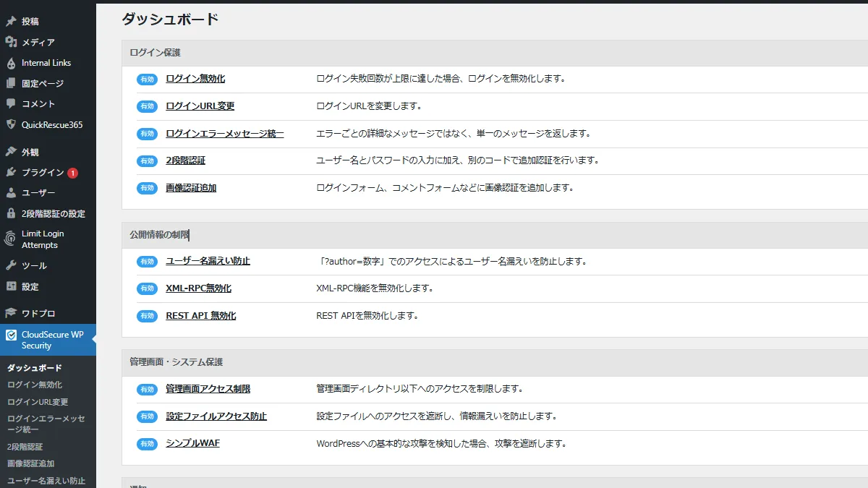The width and height of the screenshot is (868, 488).
Task: Open 2段階認証 in the sidebar submenu
Action: click(25, 447)
